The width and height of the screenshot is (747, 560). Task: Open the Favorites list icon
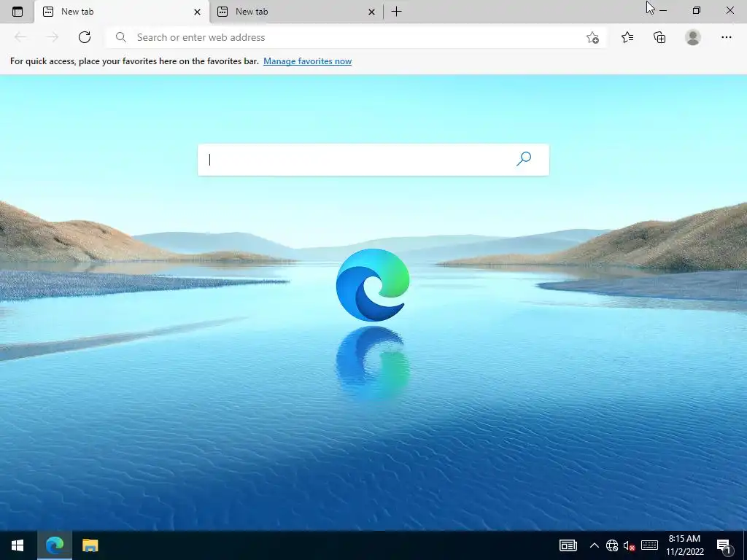tap(627, 37)
